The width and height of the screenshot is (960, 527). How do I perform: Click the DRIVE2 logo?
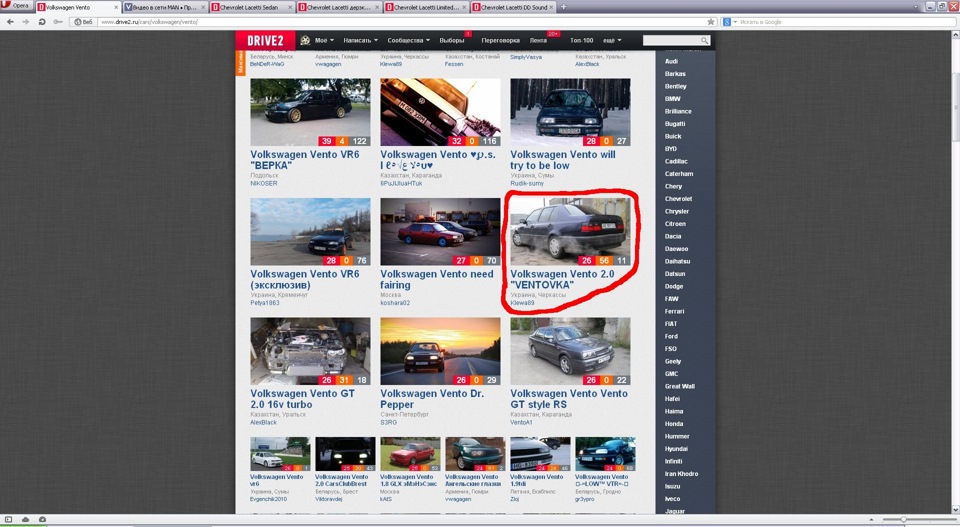pos(265,40)
